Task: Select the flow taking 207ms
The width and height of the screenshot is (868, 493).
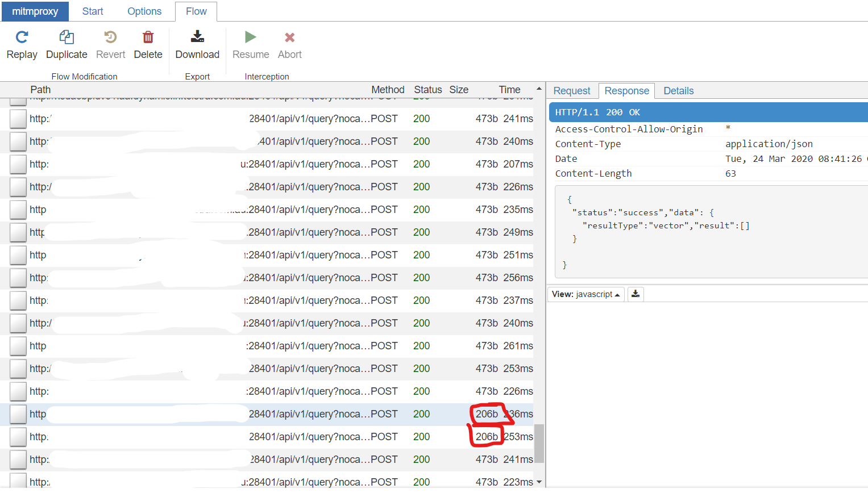Action: tap(267, 164)
